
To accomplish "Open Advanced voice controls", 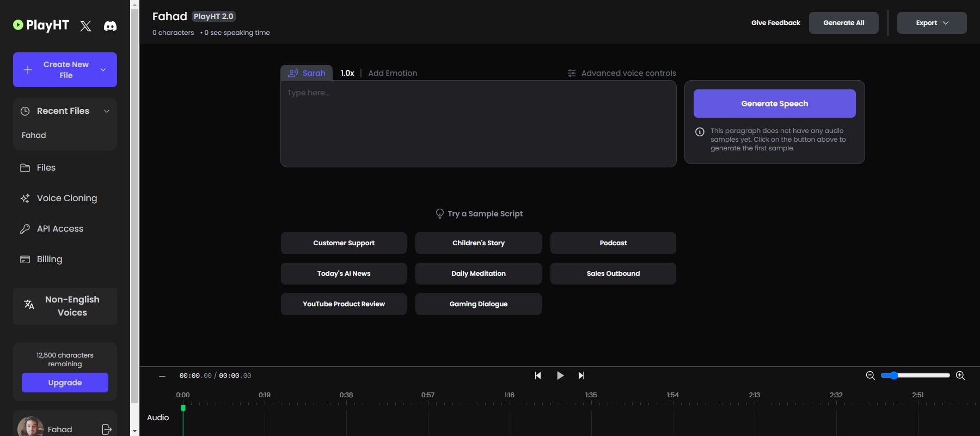I will click(621, 73).
